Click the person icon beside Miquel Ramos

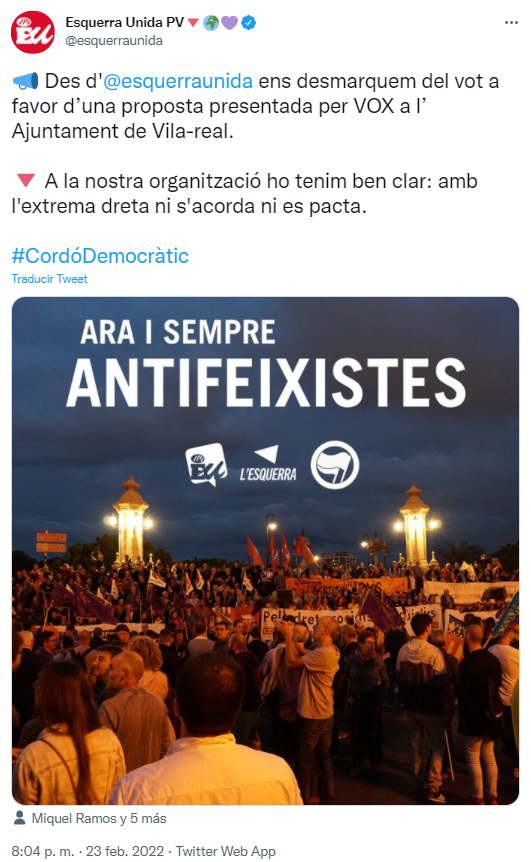point(19,817)
